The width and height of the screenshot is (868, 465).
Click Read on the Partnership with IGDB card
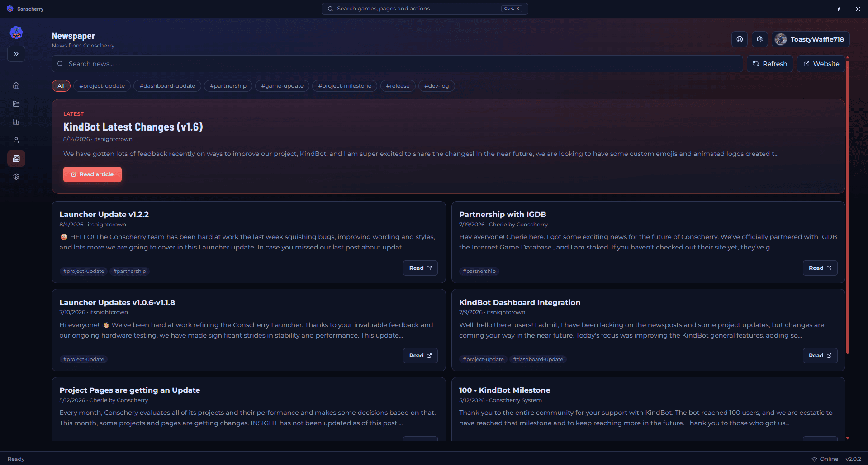pos(820,268)
